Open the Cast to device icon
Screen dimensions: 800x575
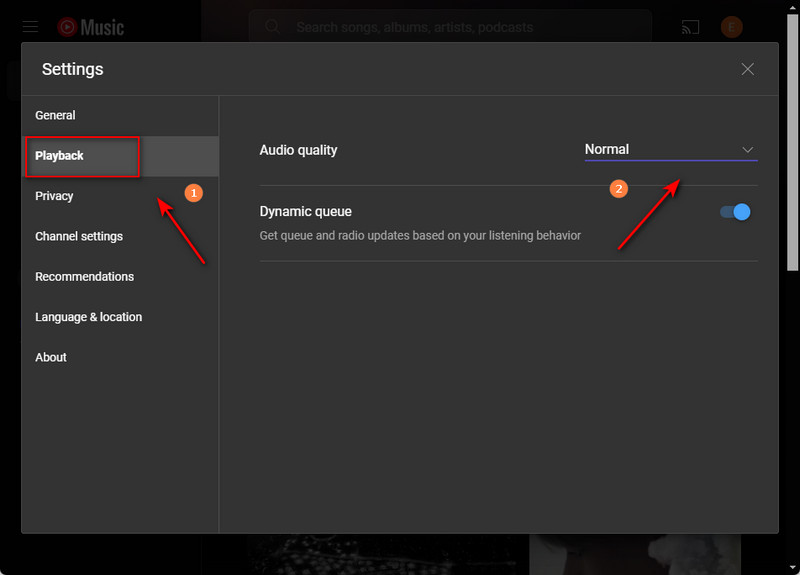pyautogui.click(x=690, y=27)
